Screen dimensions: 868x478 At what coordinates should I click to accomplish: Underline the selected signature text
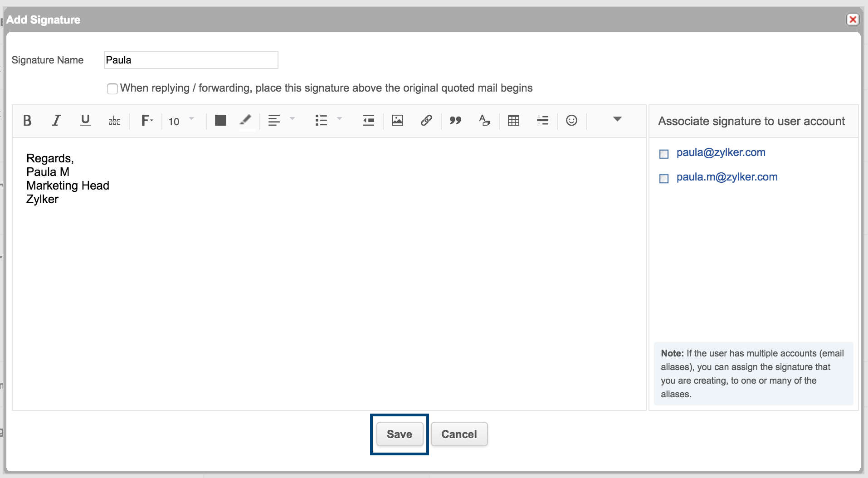click(x=85, y=121)
